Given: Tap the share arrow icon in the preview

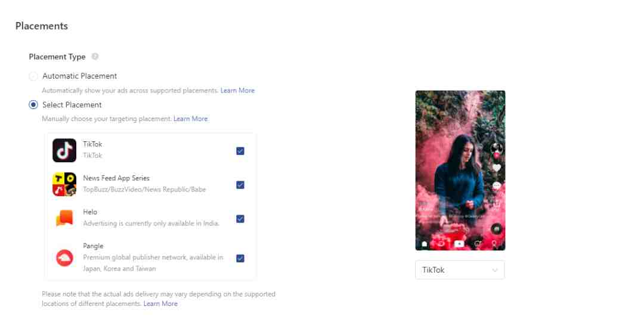Looking at the screenshot, I should 497,204.
